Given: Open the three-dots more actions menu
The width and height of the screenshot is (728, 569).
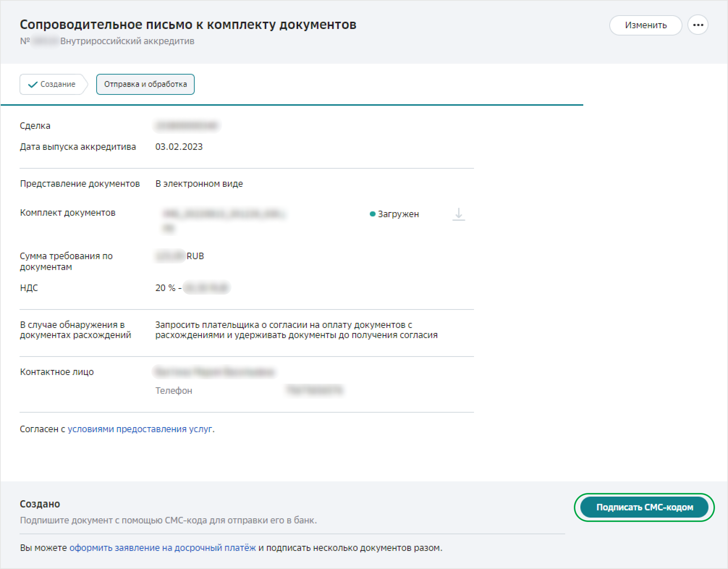Looking at the screenshot, I should (x=698, y=25).
